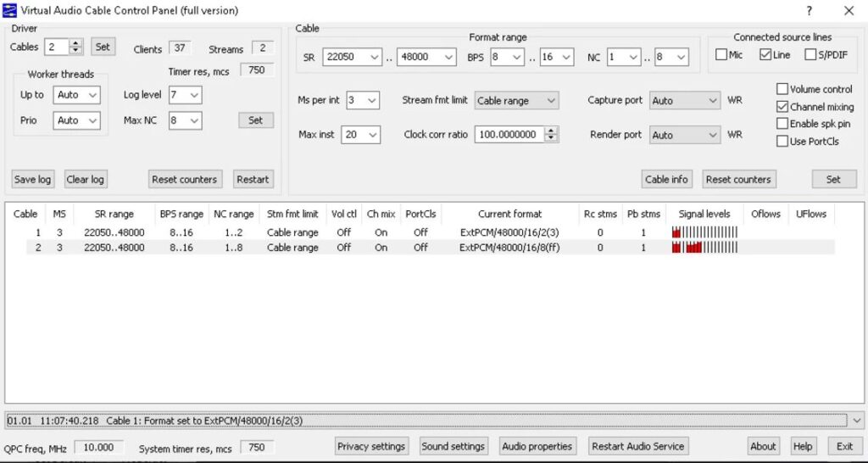868x463 pixels.
Task: Enable the Volume control checkbox
Action: click(x=782, y=89)
